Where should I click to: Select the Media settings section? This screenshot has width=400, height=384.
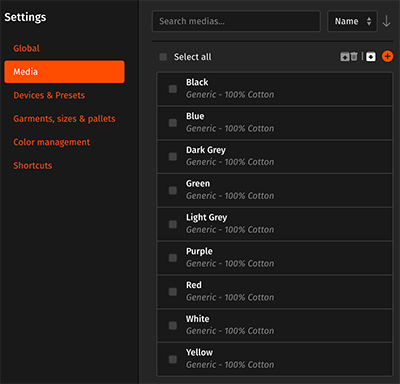coord(64,72)
